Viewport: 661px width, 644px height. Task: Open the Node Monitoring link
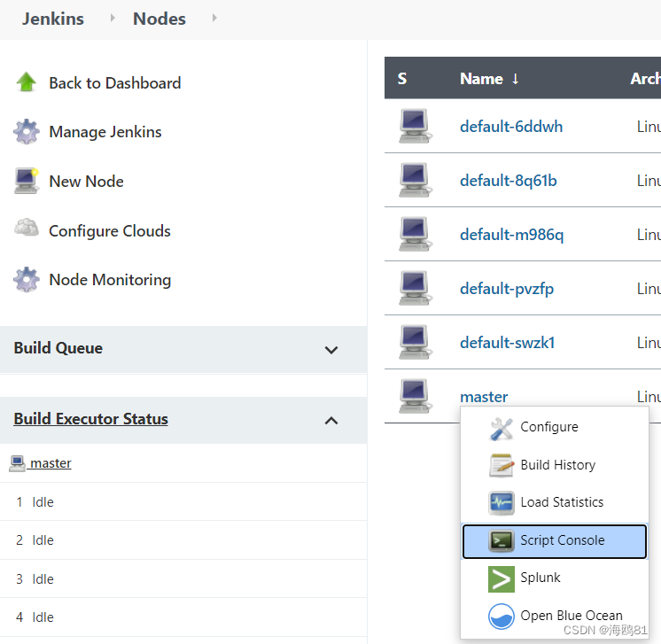pyautogui.click(x=110, y=280)
